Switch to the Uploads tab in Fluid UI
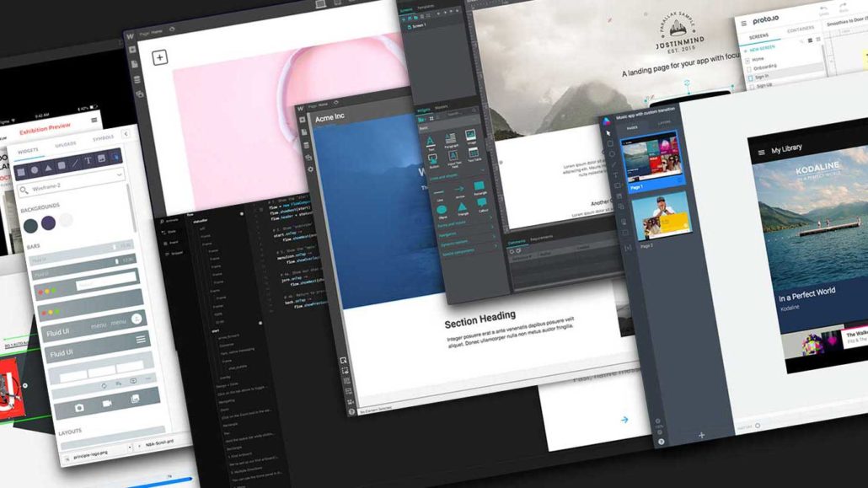The image size is (868, 488). point(66,145)
